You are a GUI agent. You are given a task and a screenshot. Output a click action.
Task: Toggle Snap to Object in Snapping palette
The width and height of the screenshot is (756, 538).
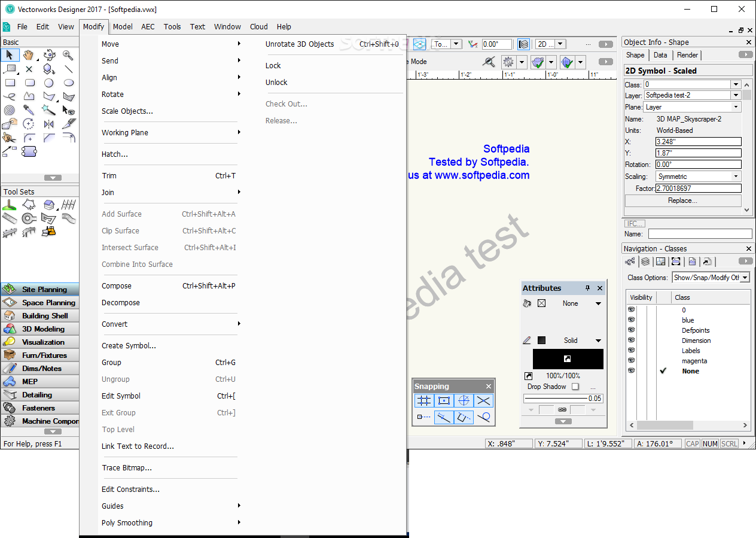pos(444,401)
